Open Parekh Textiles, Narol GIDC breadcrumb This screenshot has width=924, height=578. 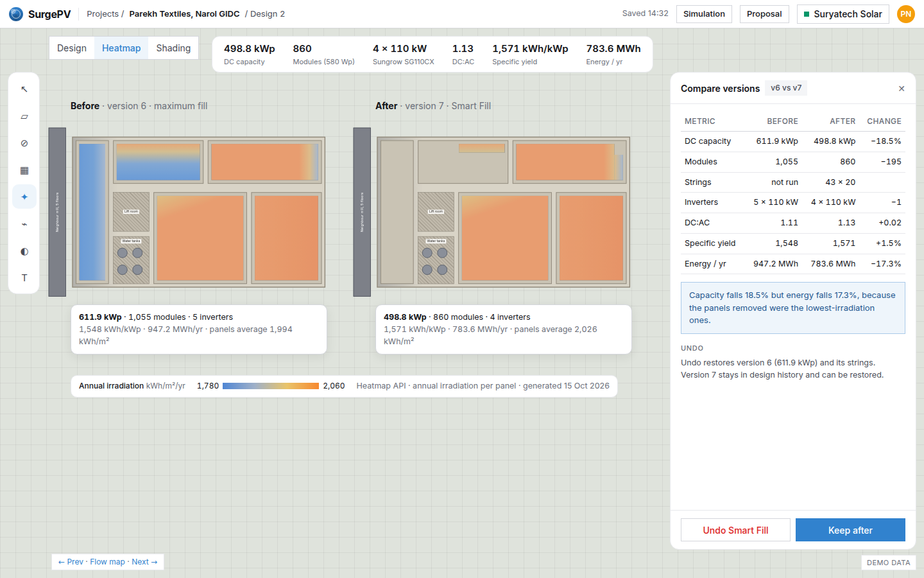(x=184, y=14)
